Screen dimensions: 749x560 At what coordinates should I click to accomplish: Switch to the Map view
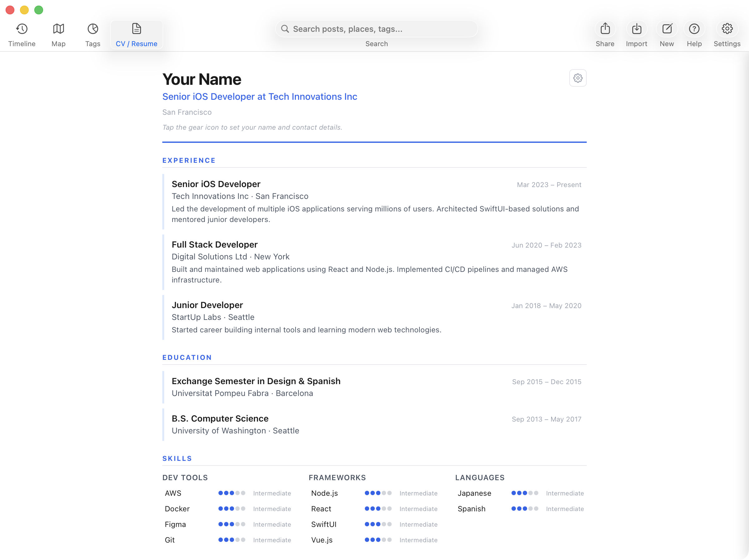[x=58, y=34]
